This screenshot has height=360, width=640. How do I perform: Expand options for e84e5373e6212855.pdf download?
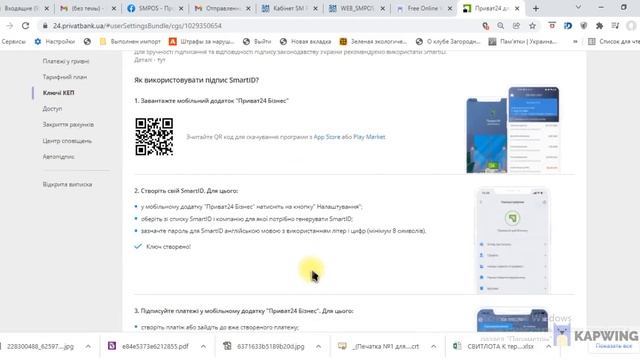point(203,347)
